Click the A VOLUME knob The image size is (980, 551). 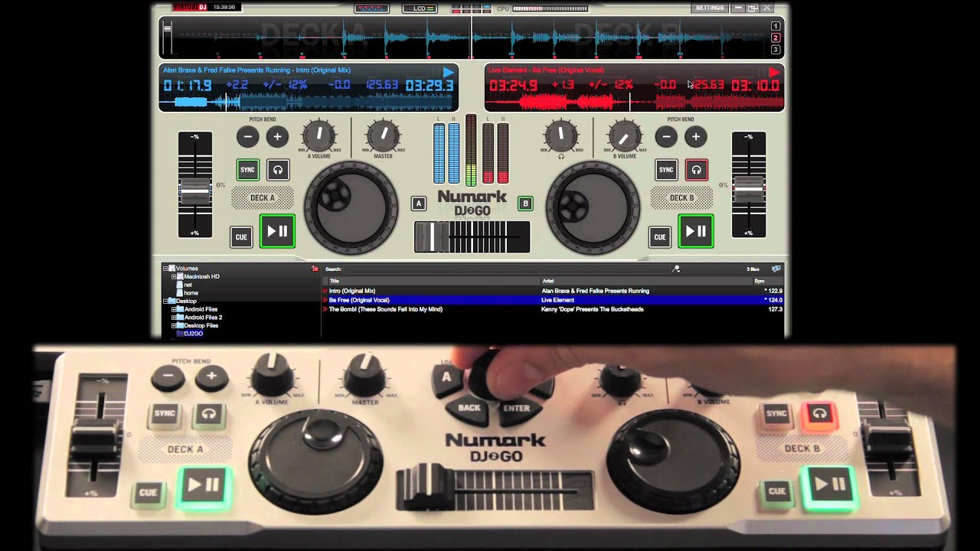coord(319,136)
